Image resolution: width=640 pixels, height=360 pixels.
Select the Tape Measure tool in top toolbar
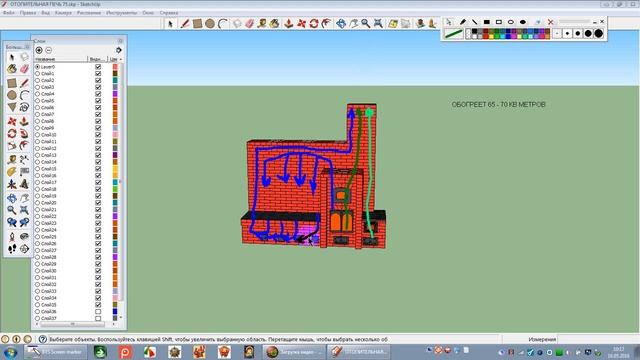click(262, 24)
